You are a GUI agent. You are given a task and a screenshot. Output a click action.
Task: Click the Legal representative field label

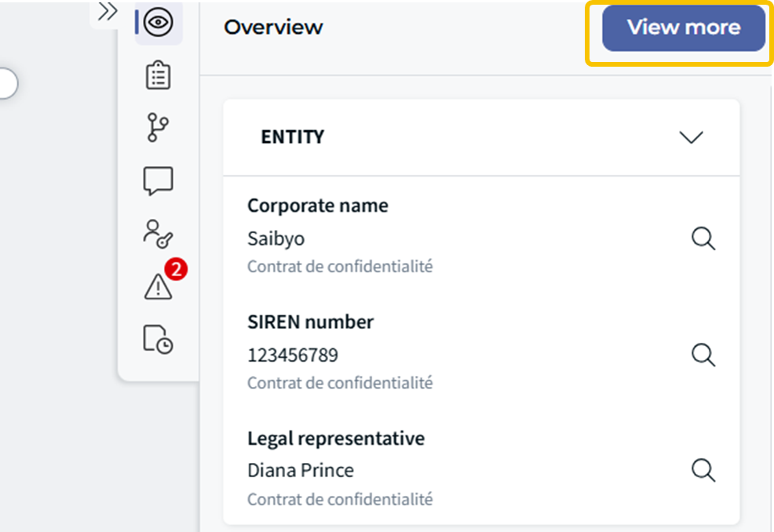(336, 438)
